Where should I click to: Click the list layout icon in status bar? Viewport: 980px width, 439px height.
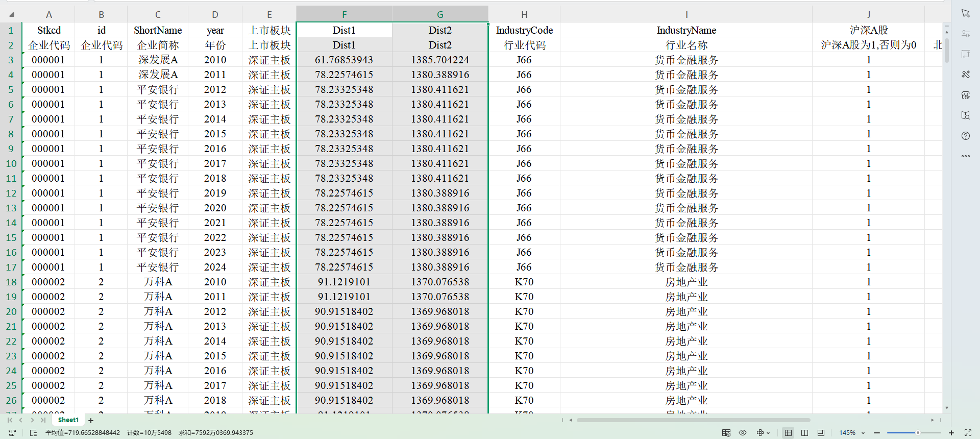tap(34, 433)
